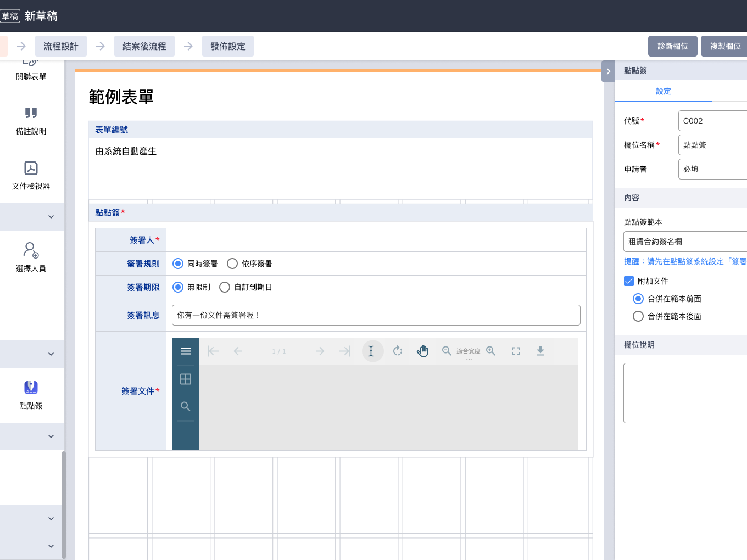
Task: Open the 申請者 必填 dropdown
Action: click(x=712, y=169)
